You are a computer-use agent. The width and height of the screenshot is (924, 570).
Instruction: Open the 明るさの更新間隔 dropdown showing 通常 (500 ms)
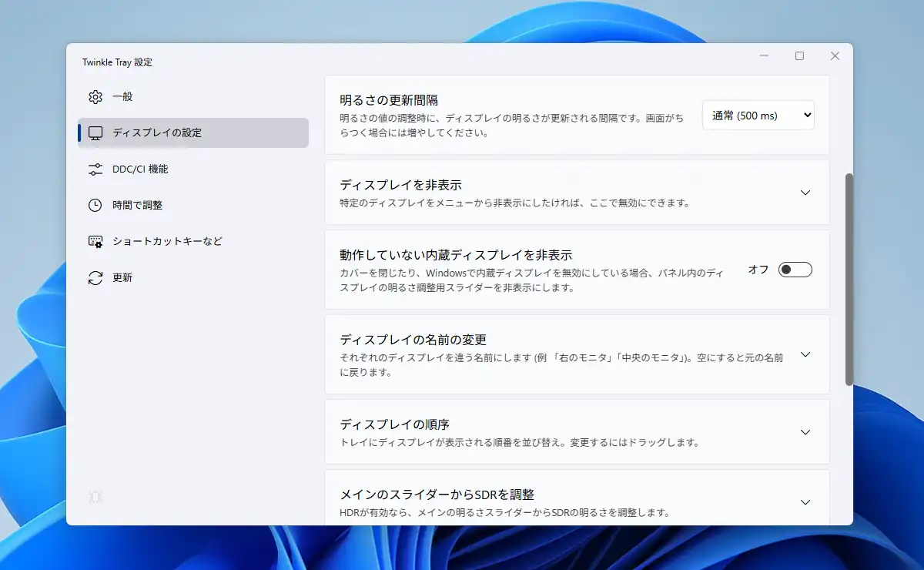pyautogui.click(x=758, y=116)
